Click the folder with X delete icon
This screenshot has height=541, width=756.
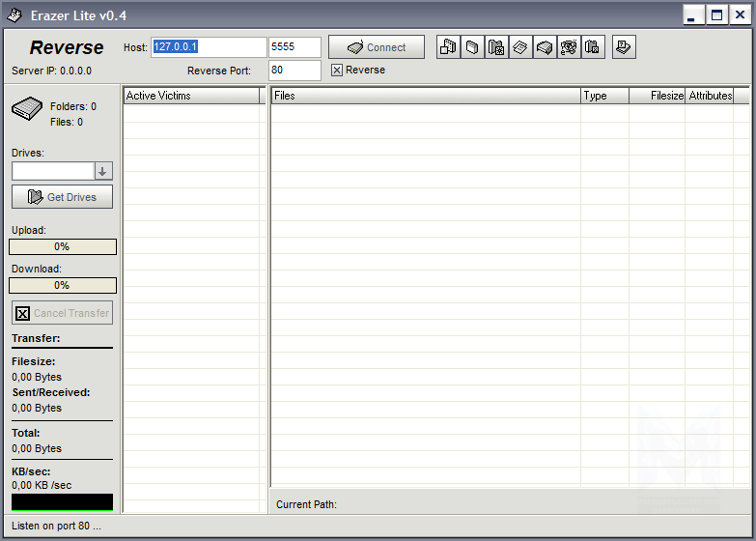click(x=593, y=46)
